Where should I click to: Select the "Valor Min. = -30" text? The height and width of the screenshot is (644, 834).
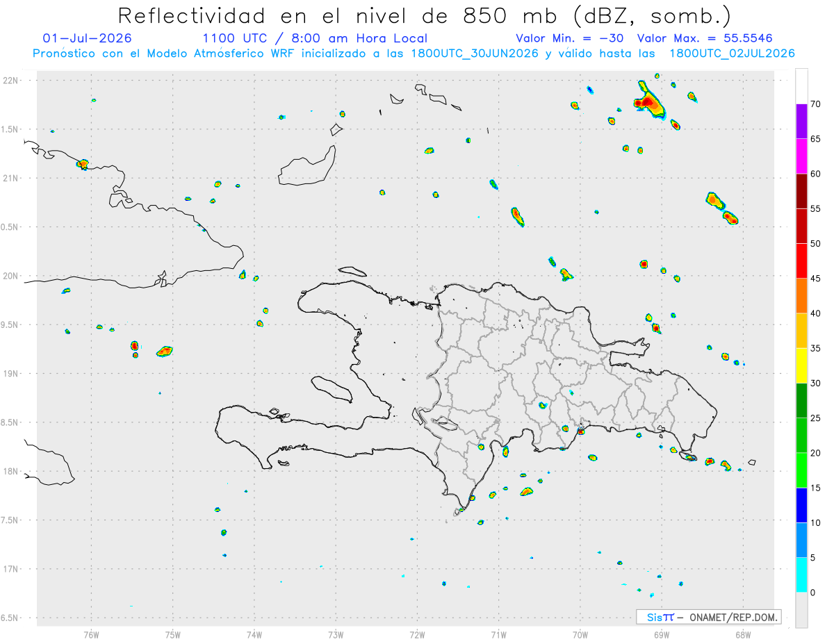pyautogui.click(x=569, y=38)
